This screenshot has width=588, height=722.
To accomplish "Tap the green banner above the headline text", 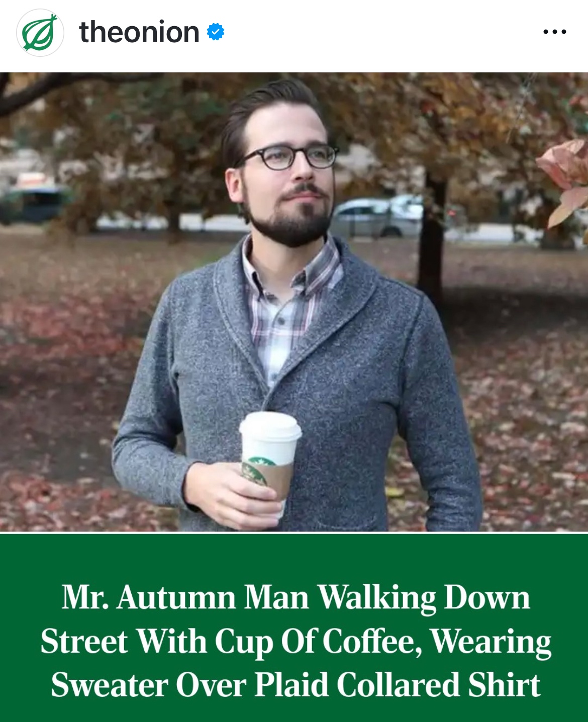I will coord(294,556).
